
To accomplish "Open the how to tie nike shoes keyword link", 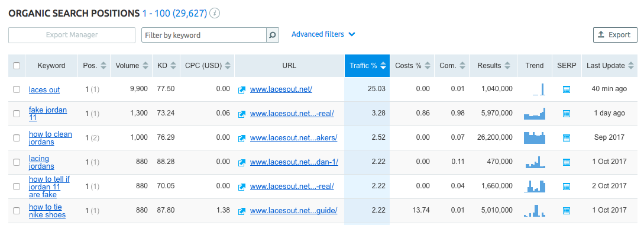I will point(47,211).
